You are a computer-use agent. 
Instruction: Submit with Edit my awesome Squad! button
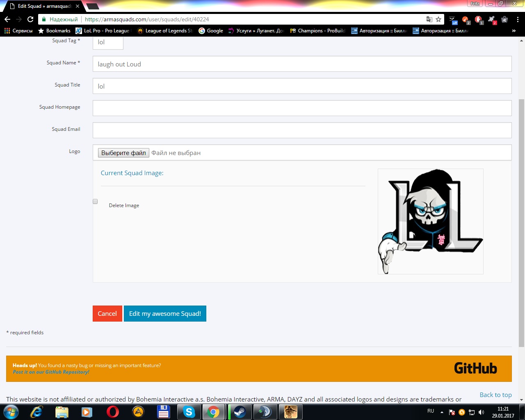click(x=165, y=314)
